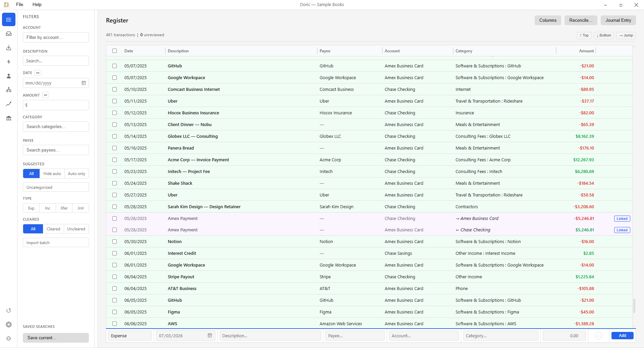Click the undo circular arrow icon
Screen dimensions: 644x348
point(9,310)
